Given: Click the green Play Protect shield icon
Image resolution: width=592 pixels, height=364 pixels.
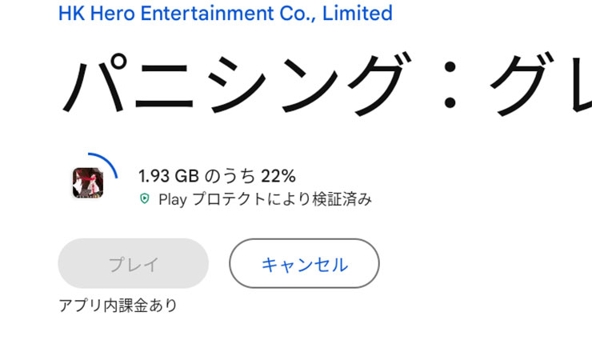Looking at the screenshot, I should tap(145, 198).
